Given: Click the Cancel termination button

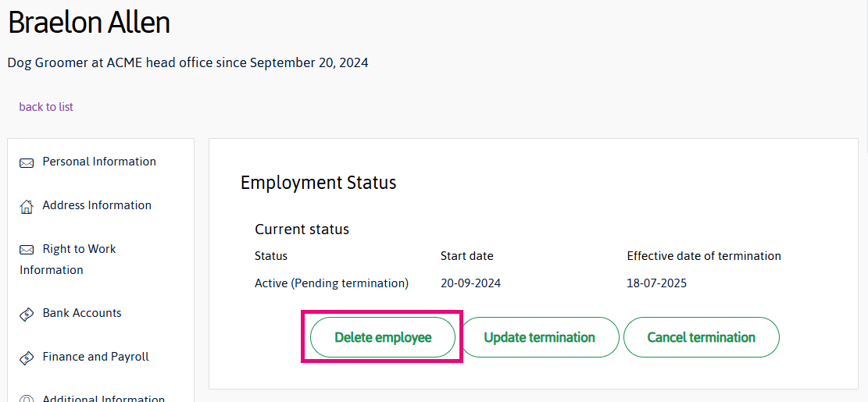Looking at the screenshot, I should click(x=701, y=337).
